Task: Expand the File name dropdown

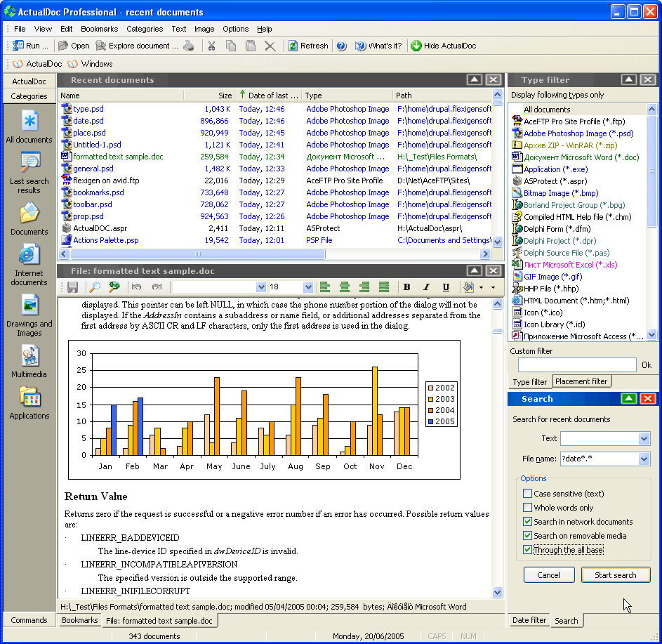Action: coord(644,459)
